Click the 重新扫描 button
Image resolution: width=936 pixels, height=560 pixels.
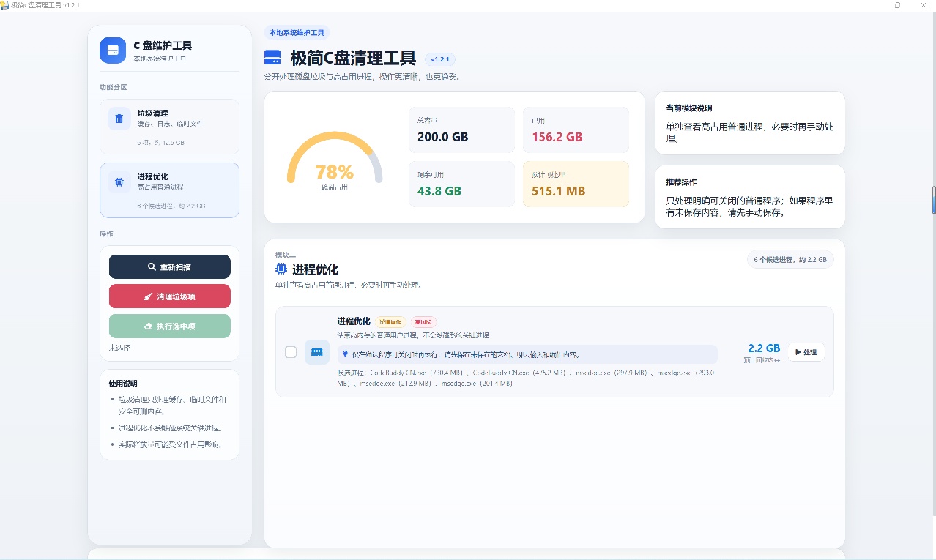pyautogui.click(x=170, y=267)
